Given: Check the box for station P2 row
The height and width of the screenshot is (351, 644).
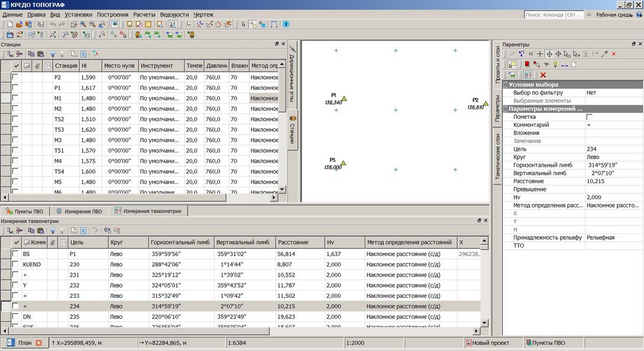Looking at the screenshot, I should 15,77.
